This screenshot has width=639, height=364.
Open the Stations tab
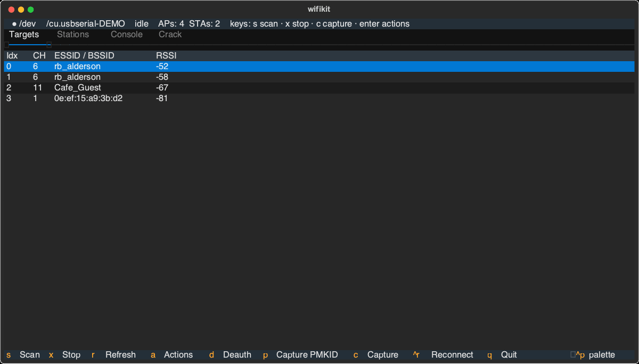click(73, 34)
